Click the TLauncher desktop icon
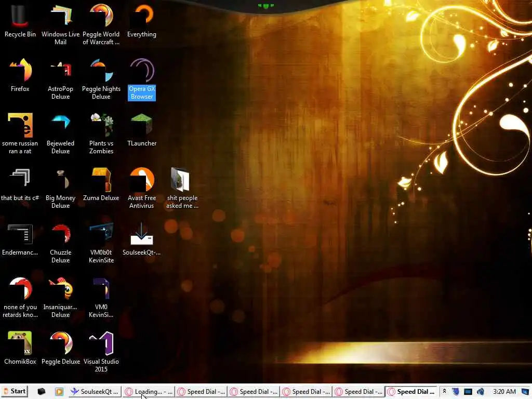Image resolution: width=532 pixels, height=399 pixels. pos(142,129)
